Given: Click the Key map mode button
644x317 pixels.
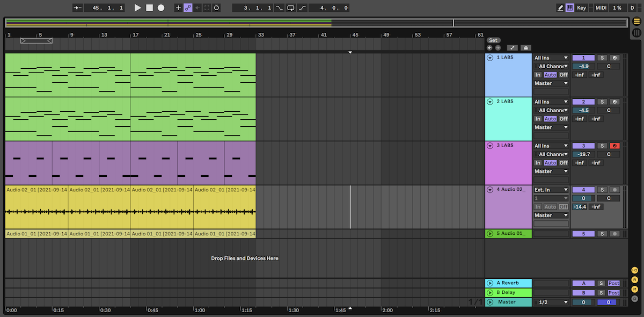Looking at the screenshot, I should (582, 8).
